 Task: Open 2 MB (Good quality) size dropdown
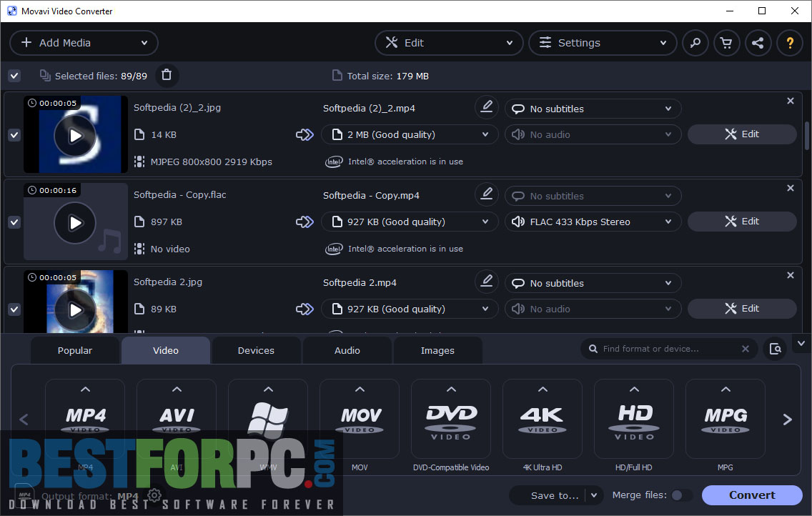coord(410,134)
